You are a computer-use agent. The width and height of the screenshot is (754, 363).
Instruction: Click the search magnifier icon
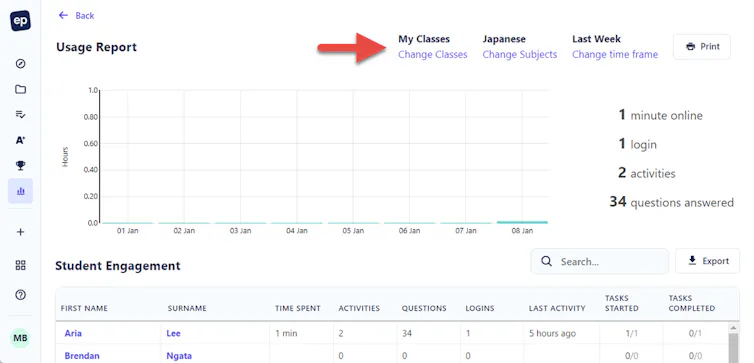coord(546,261)
